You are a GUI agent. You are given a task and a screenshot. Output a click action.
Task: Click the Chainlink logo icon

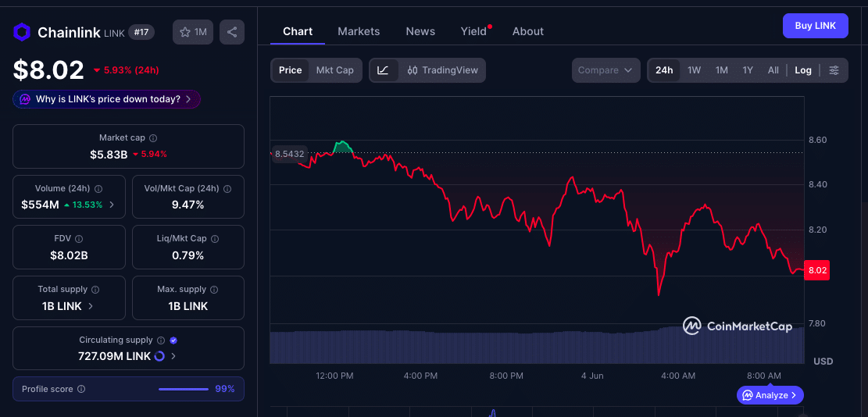pos(22,32)
